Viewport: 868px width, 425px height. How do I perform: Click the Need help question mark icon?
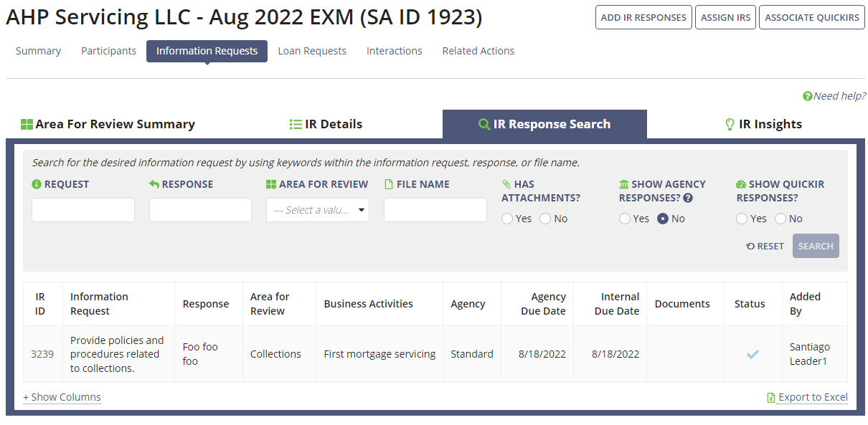tap(807, 95)
